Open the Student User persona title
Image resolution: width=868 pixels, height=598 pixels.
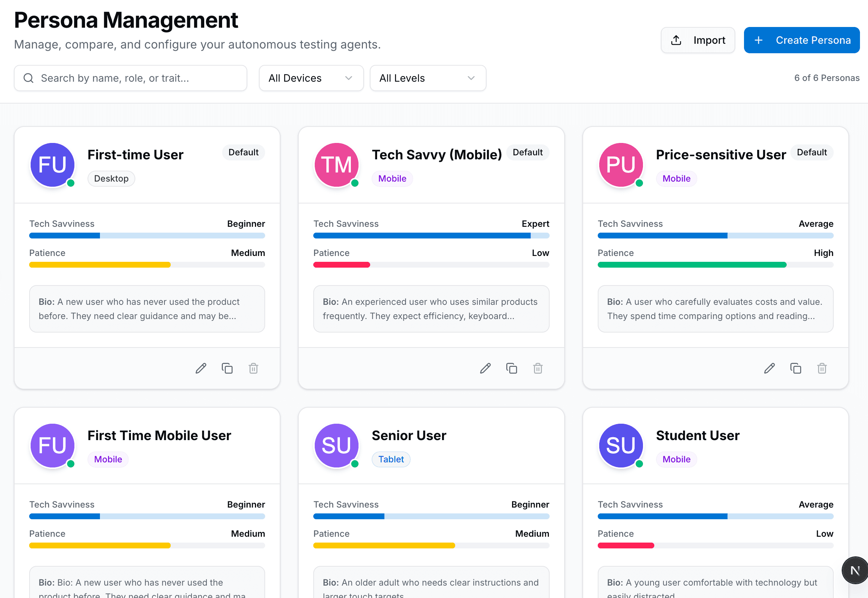coord(697,435)
